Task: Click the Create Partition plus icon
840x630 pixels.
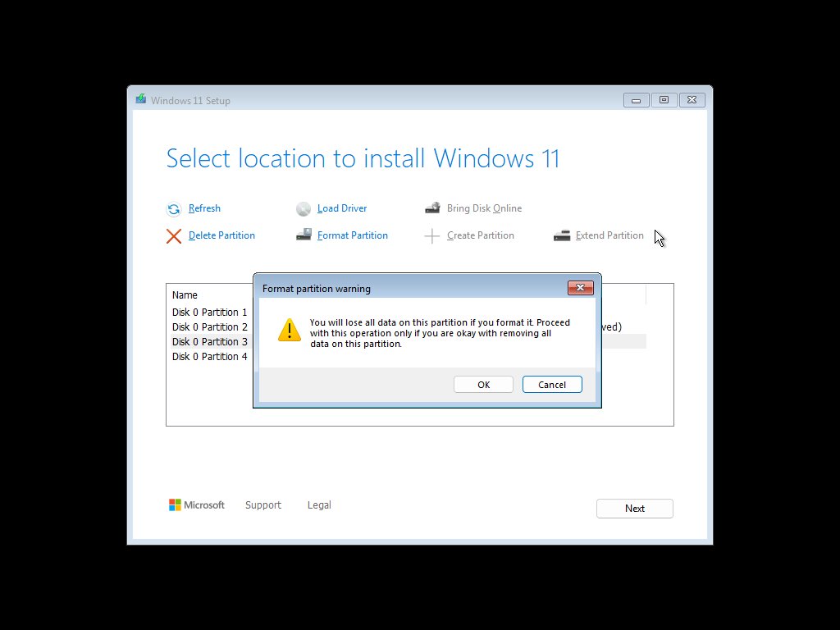Action: (431, 235)
